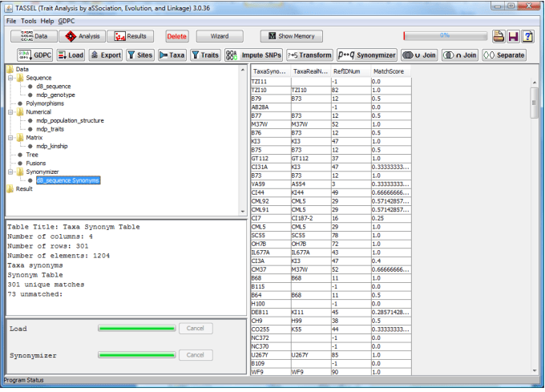
Task: Click the print icon in top toolbar
Action: (x=499, y=36)
